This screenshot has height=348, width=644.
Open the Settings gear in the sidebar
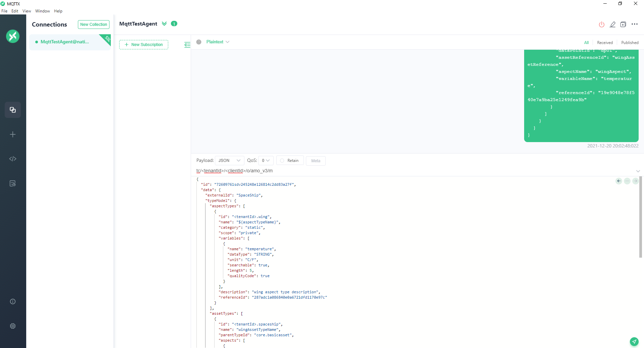pos(13,326)
